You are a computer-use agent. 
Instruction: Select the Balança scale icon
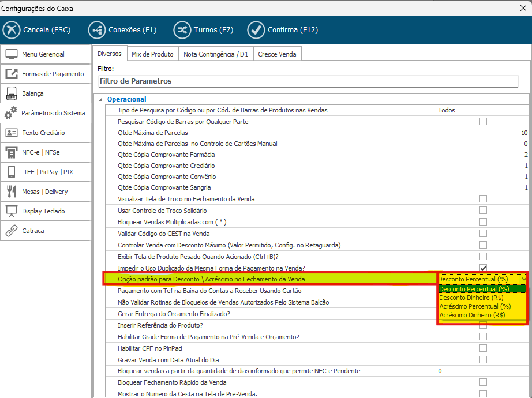click(12, 93)
